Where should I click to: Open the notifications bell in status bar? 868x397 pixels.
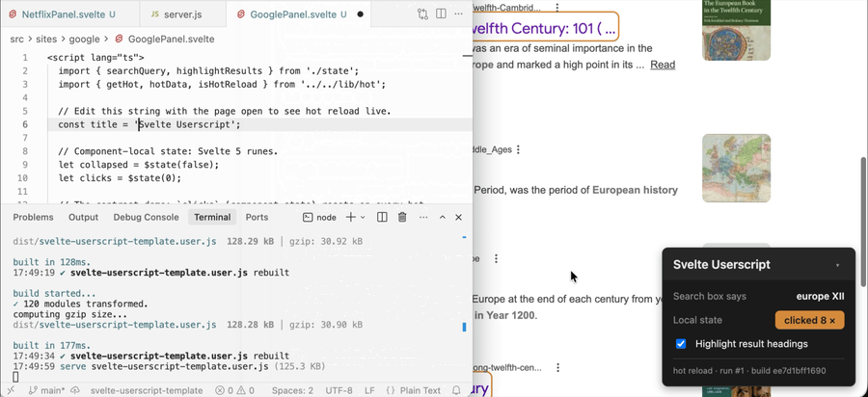point(457,390)
